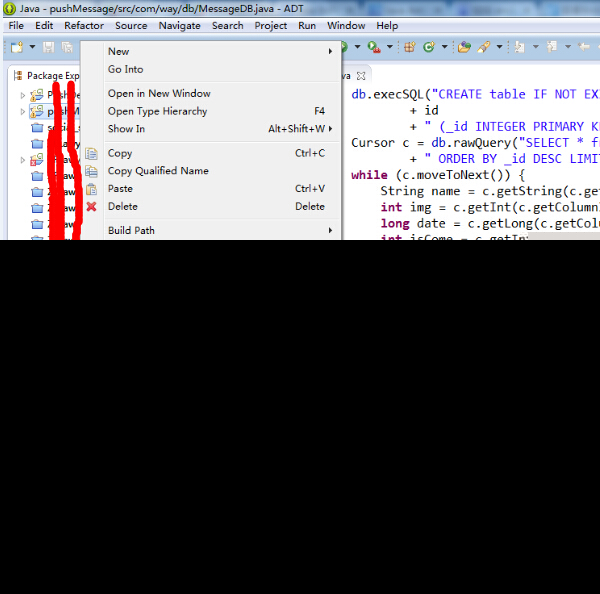Click the New wizard toolbar icon
This screenshot has height=594, width=600.
pos(17,47)
